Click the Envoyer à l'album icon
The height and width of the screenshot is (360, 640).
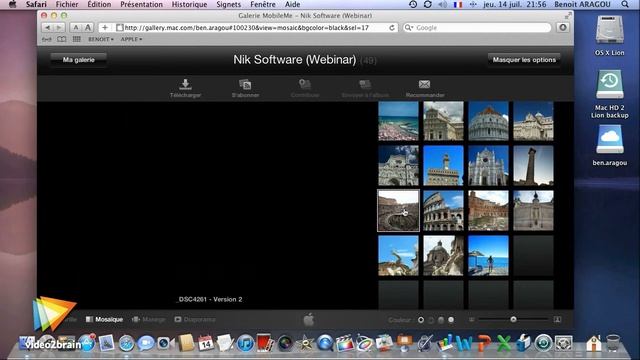tap(365, 84)
